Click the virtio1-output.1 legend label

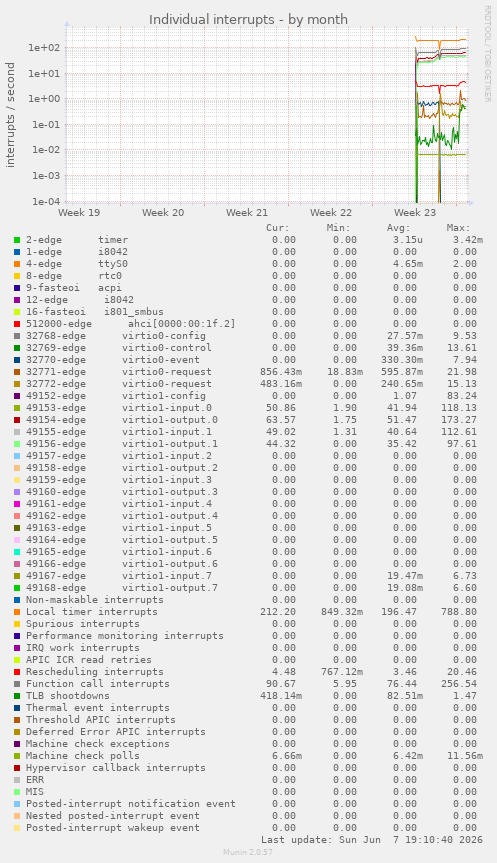click(x=170, y=444)
